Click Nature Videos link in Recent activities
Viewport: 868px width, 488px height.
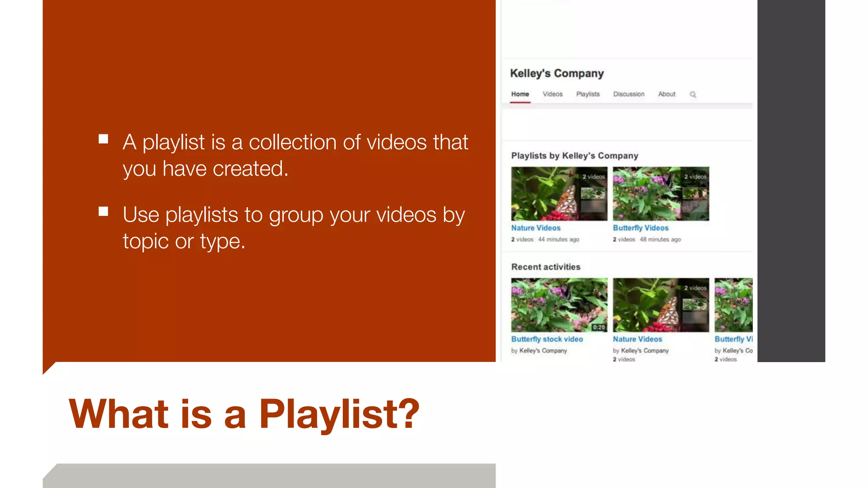(637, 339)
